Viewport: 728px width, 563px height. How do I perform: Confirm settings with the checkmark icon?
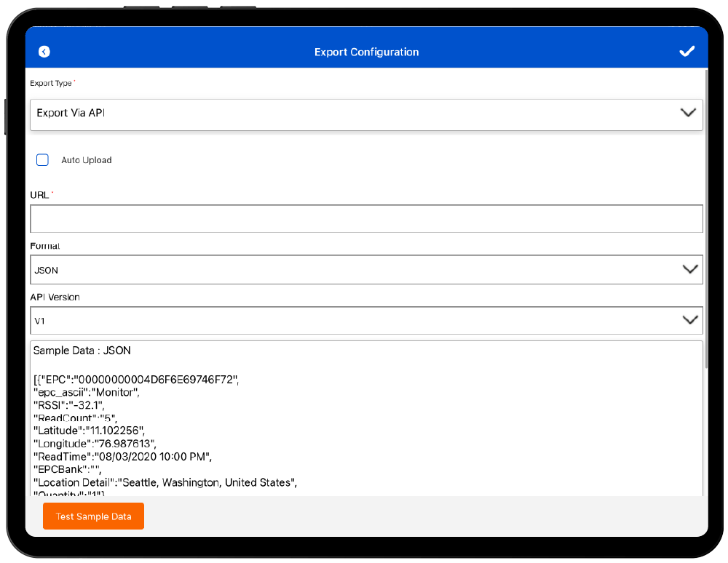coord(687,52)
